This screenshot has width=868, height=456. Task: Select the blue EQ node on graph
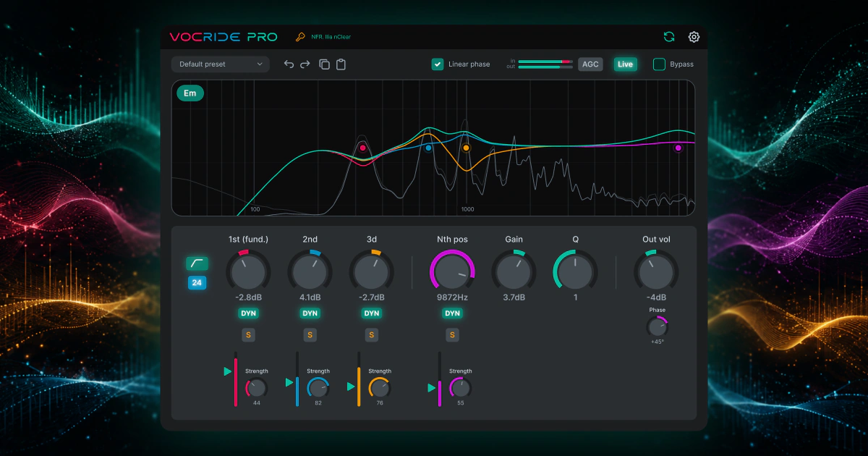[428, 148]
